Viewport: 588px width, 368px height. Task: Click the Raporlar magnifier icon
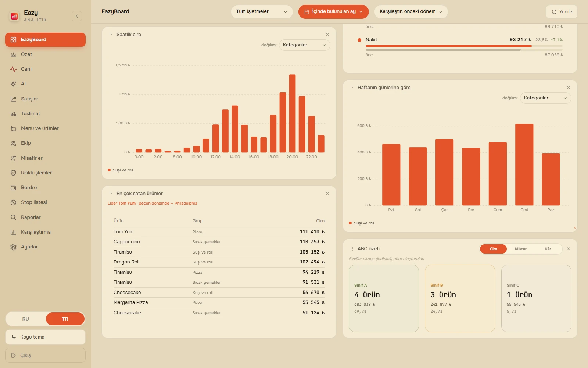[x=14, y=217]
